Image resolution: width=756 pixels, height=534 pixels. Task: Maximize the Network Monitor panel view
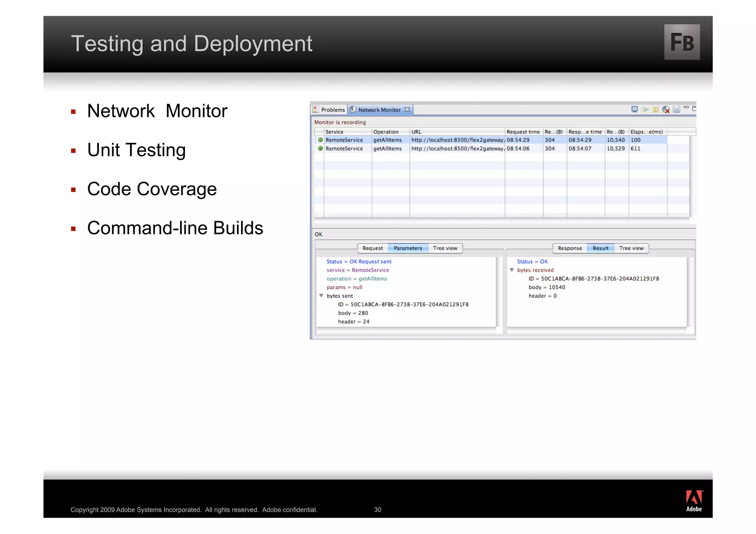pos(694,108)
